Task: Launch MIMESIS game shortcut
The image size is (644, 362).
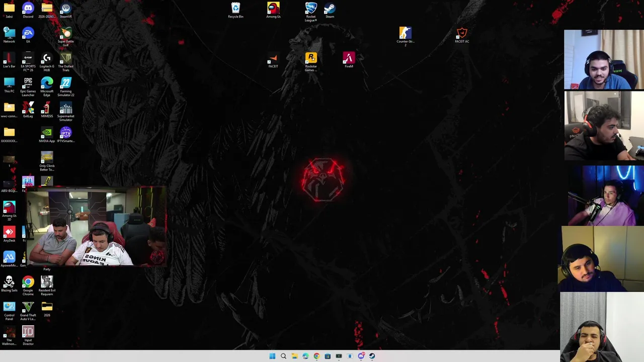Action: pyautogui.click(x=47, y=110)
